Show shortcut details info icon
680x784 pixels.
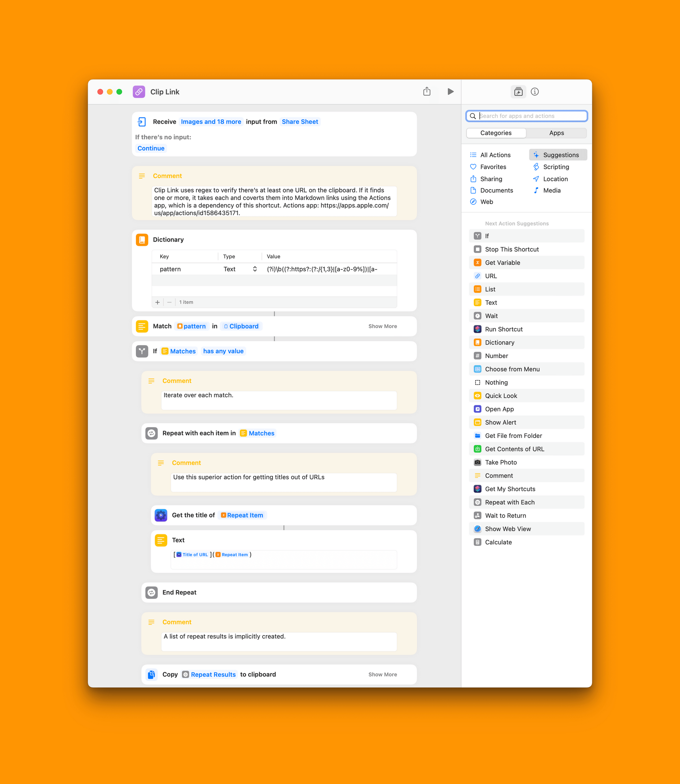click(x=535, y=91)
